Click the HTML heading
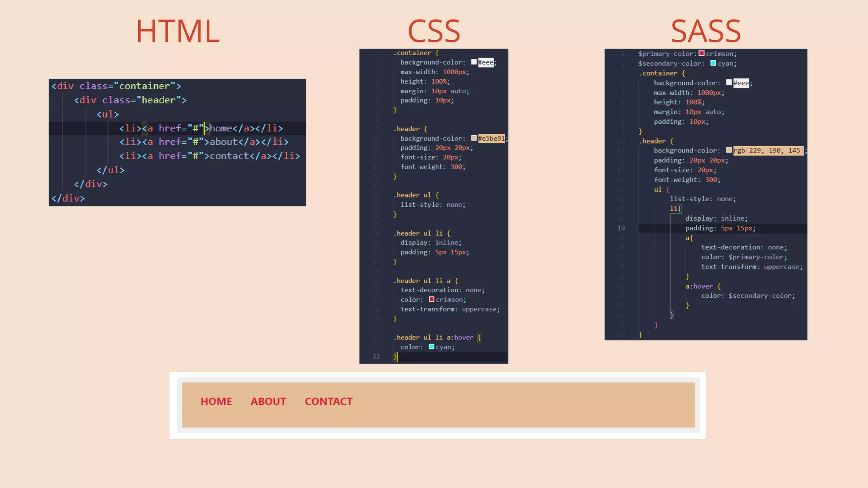 178,31
